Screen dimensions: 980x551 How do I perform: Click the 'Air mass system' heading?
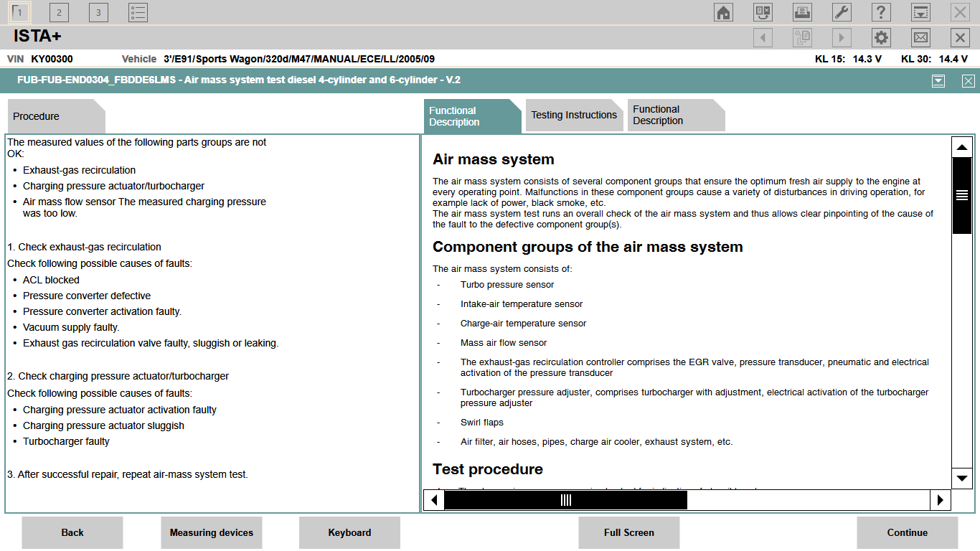click(494, 159)
